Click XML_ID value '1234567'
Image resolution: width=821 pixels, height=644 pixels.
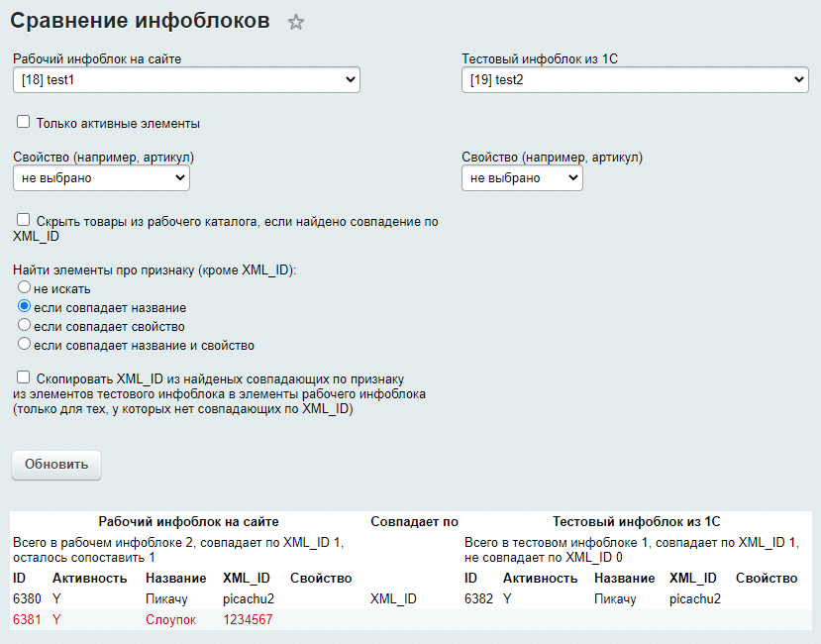(248, 619)
